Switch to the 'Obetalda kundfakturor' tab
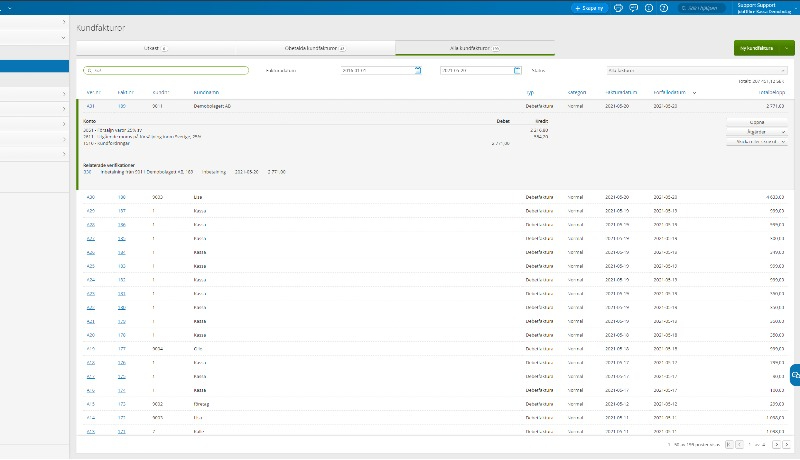The width and height of the screenshot is (800, 460). point(315,48)
